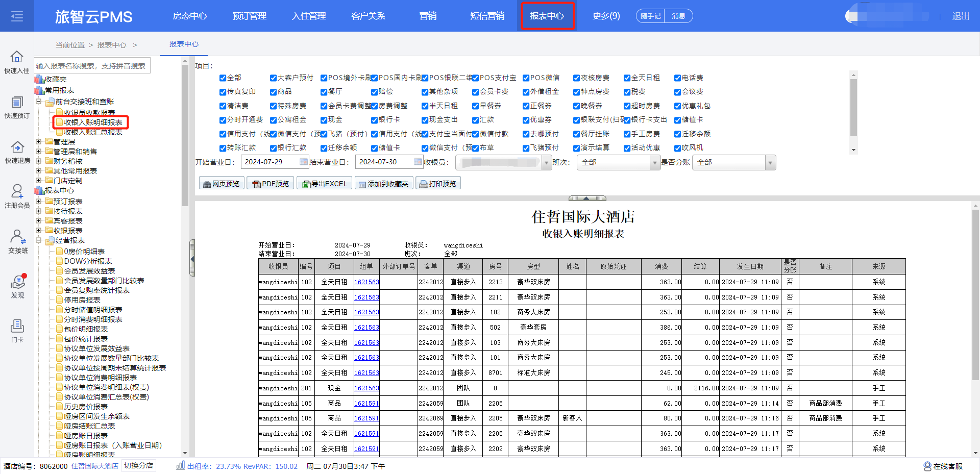Open the 快速预订 quick booking icon
Viewport: 980px width, 474px height.
pos(17,102)
